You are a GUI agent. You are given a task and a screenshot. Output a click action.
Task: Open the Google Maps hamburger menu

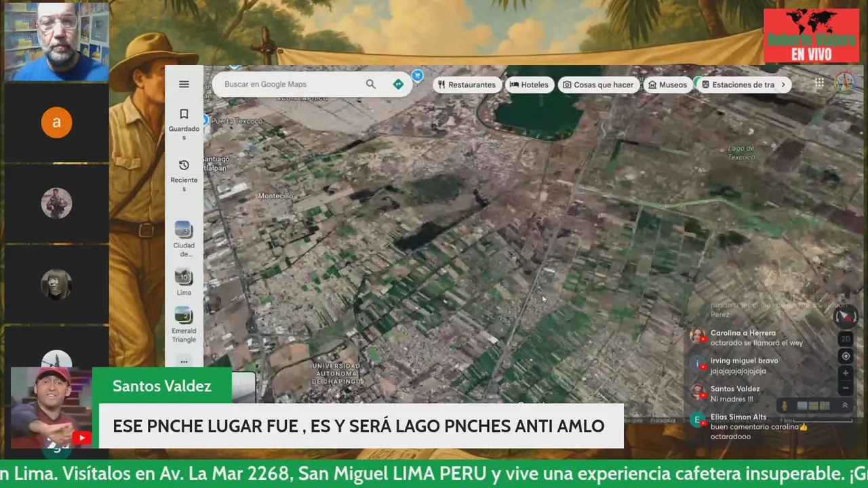pos(184,84)
